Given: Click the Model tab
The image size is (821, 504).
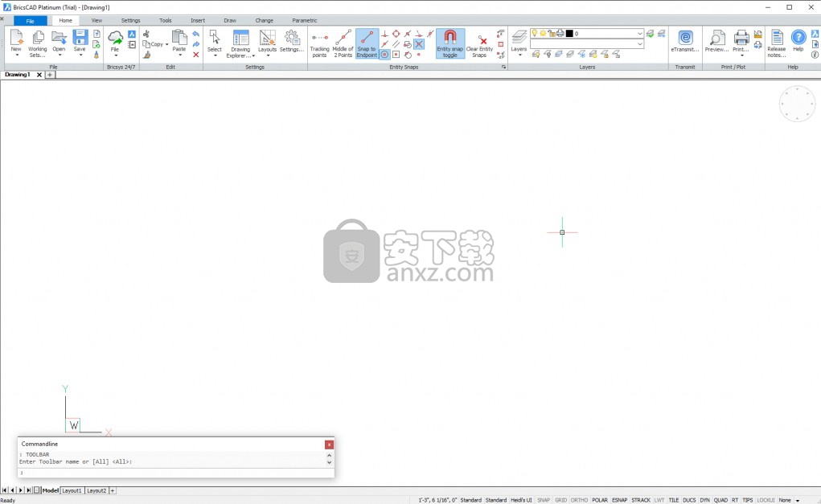Looking at the screenshot, I should (51, 490).
